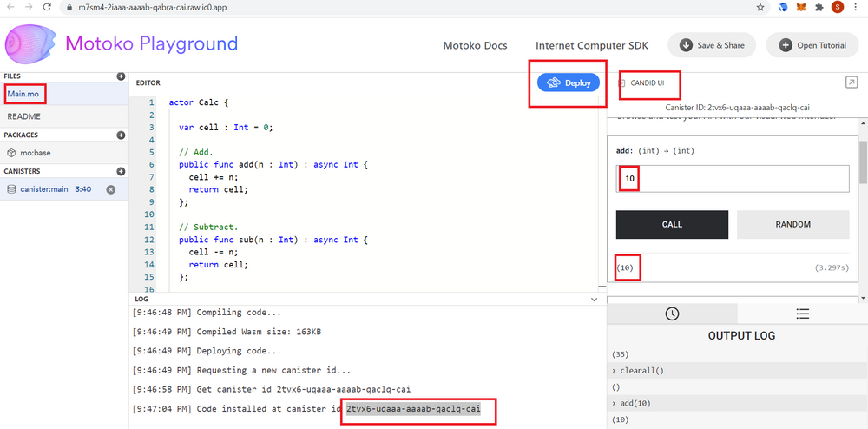Click Open Tutorial button
Viewport: 868px width, 429px height.
coord(812,45)
